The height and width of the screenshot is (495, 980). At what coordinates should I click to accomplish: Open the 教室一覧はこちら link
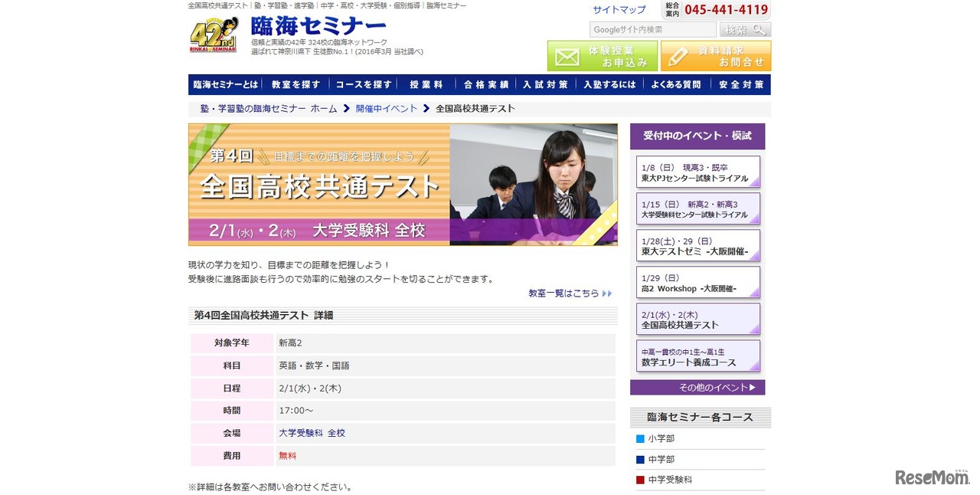click(x=563, y=293)
